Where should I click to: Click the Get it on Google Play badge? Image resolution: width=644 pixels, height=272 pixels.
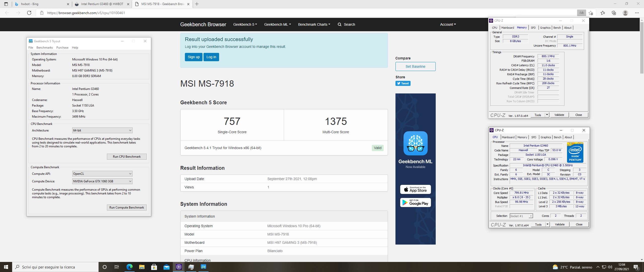(415, 202)
